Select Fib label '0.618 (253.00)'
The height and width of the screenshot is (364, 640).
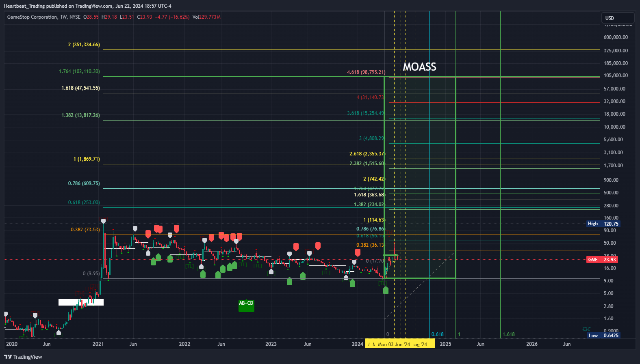click(x=84, y=202)
